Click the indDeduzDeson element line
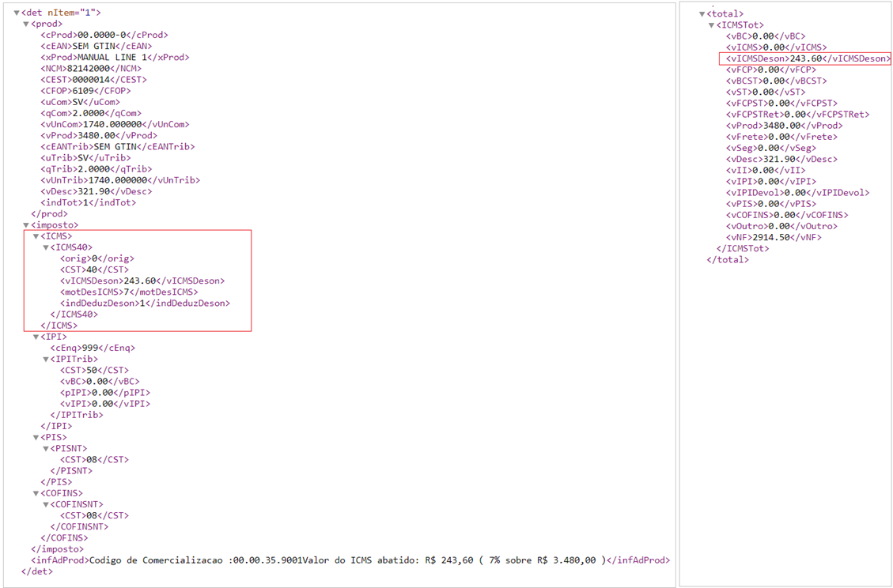The height and width of the screenshot is (588, 893). click(144, 303)
